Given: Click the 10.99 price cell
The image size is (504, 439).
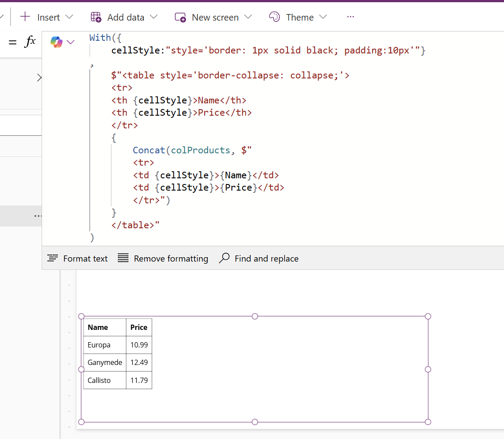Looking at the screenshot, I should [x=139, y=345].
